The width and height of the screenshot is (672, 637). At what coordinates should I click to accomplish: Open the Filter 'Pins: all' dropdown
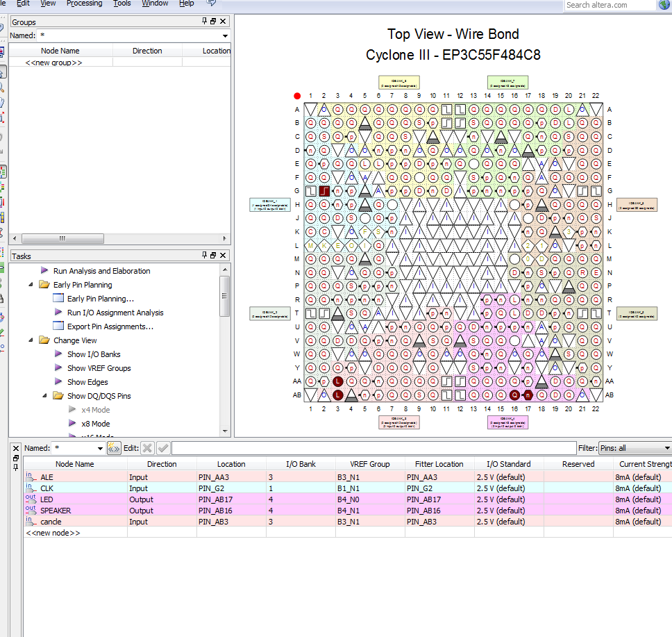(667, 448)
